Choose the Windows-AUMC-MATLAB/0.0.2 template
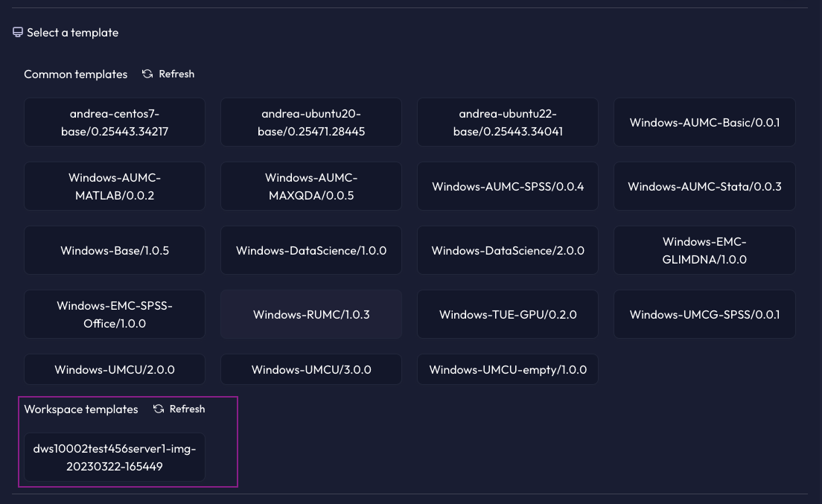822x504 pixels. pyautogui.click(x=114, y=186)
